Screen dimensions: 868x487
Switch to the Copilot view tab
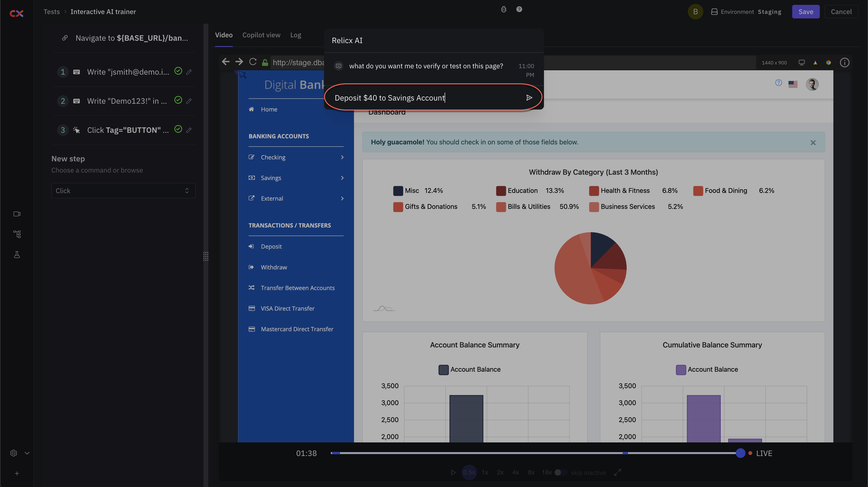click(261, 35)
